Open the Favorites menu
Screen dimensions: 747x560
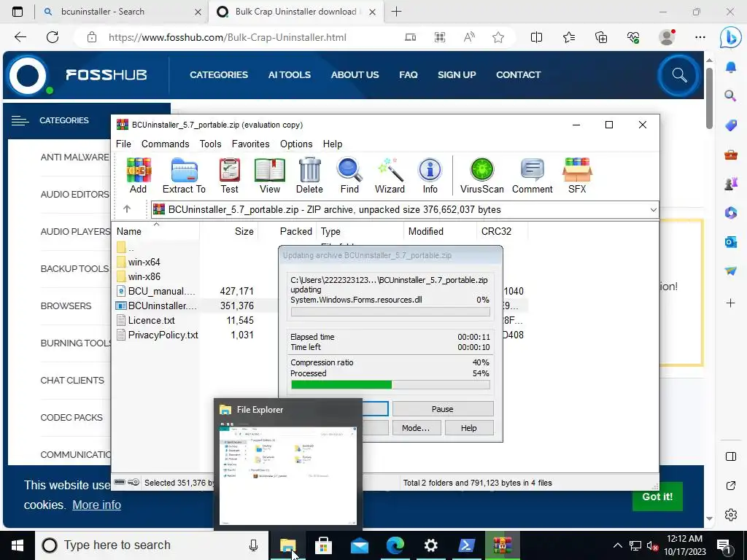click(251, 144)
